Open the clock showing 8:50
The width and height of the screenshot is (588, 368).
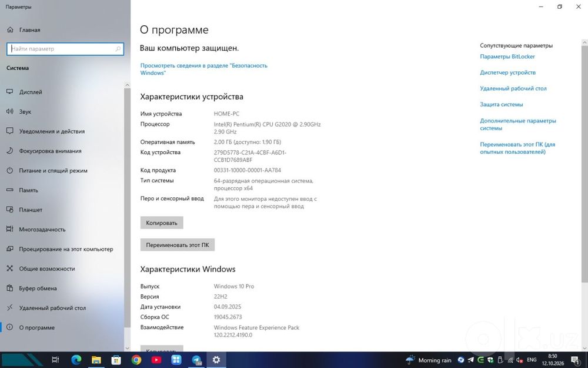pos(552,360)
